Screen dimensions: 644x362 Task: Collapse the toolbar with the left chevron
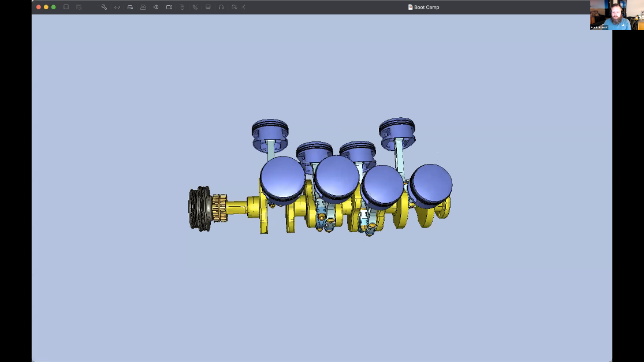244,7
